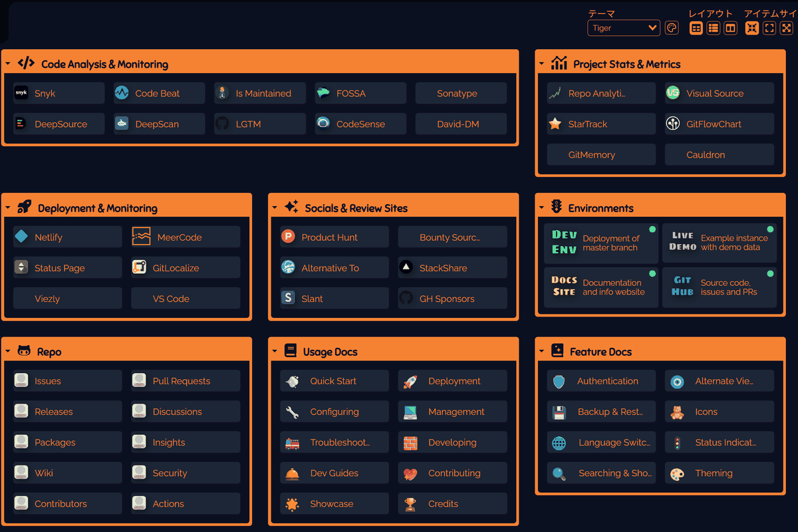The width and height of the screenshot is (798, 532).
Task: Open the GH Sponsors GitHub icon
Action: (406, 299)
